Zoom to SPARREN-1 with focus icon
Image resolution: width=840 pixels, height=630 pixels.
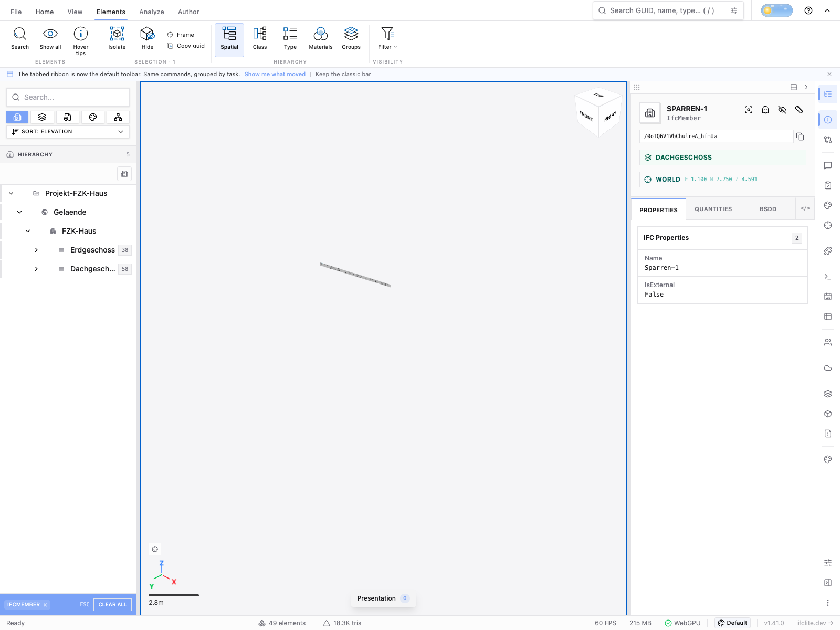click(749, 110)
